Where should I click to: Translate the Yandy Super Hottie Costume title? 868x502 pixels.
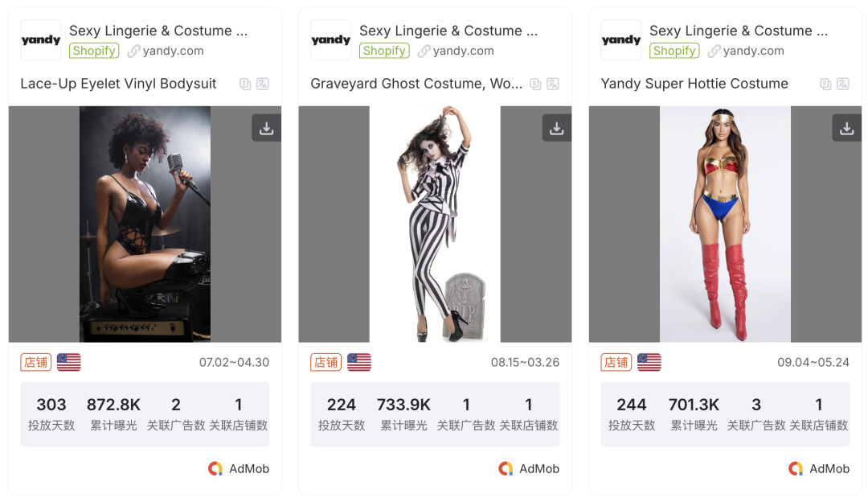click(843, 84)
